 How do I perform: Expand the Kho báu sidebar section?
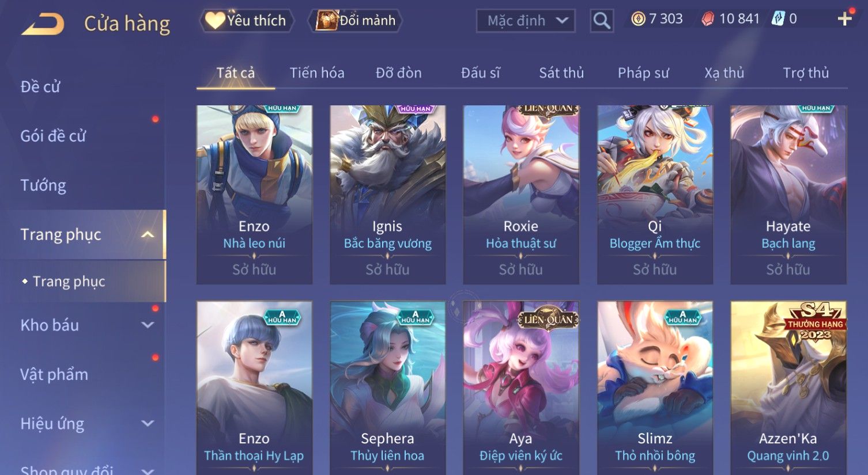point(148,325)
